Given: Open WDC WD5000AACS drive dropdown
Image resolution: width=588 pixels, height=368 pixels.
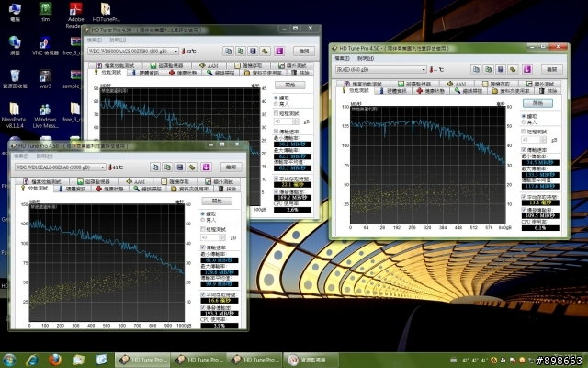Looking at the screenshot, I should [x=133, y=52].
